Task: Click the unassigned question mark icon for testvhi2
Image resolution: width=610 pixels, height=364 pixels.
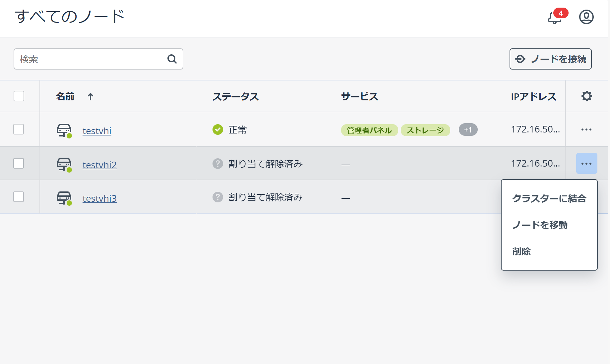Action: tap(218, 164)
